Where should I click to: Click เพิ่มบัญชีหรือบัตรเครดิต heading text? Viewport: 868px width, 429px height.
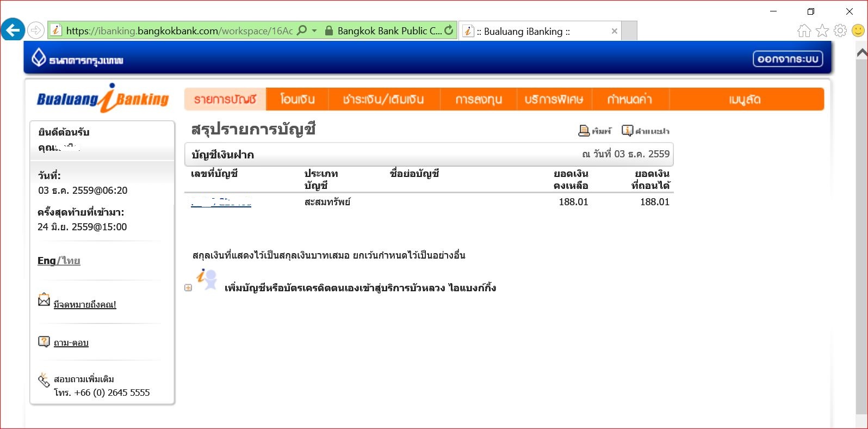pos(360,287)
